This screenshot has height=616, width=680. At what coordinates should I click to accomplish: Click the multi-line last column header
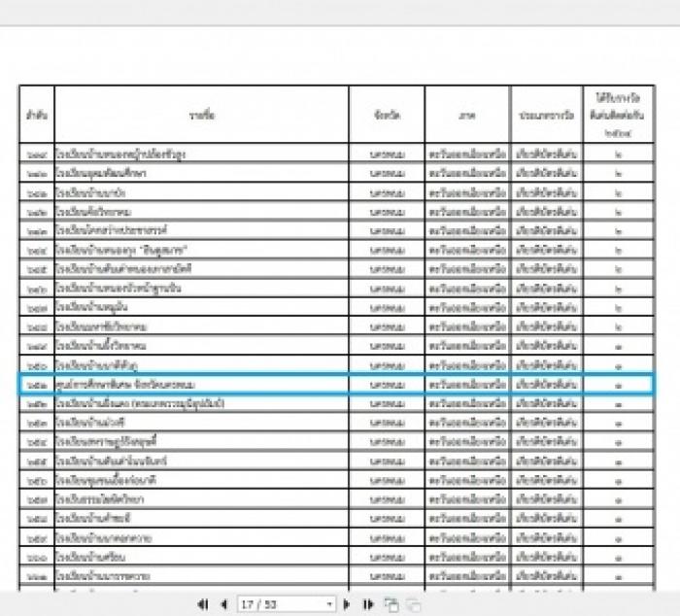tap(619, 115)
